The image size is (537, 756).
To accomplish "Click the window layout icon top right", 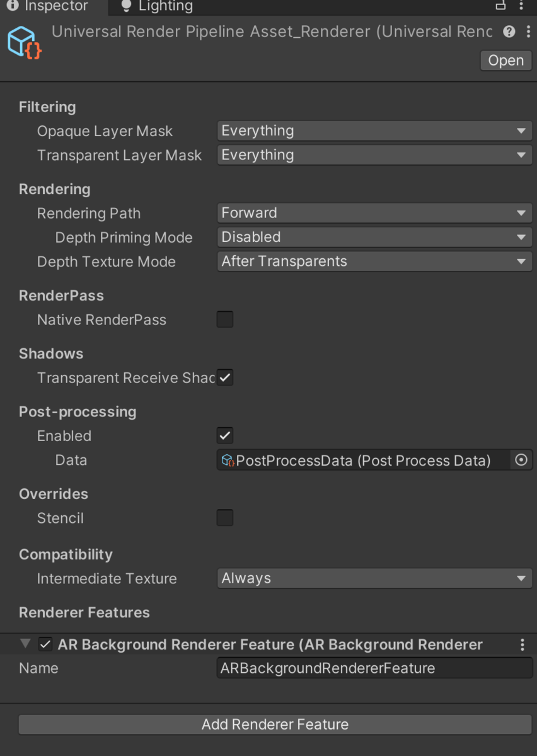I will pos(500,5).
